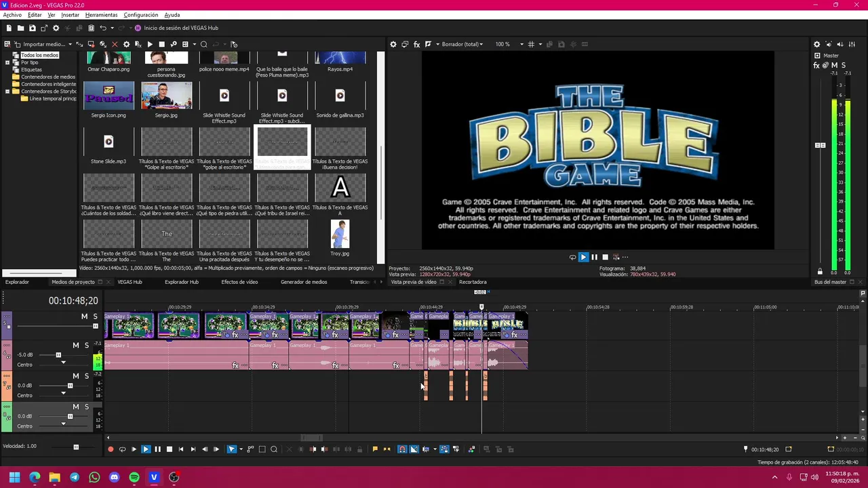
Task: Switch to the Generador de medios tab
Action: [x=304, y=282]
